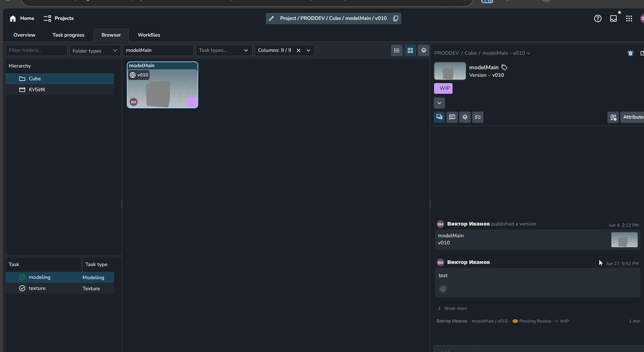
Task: Click the Jun 4, 2:12 PM timestamp
Action: tap(624, 225)
